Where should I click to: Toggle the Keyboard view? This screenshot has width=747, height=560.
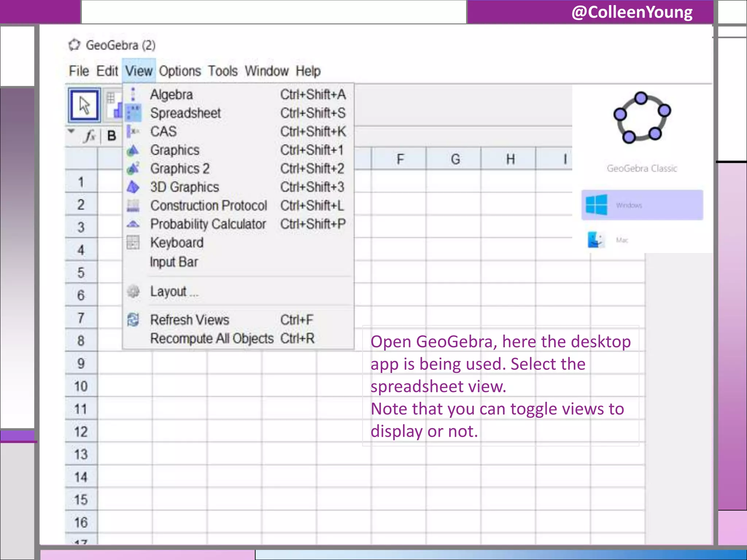[x=177, y=243]
